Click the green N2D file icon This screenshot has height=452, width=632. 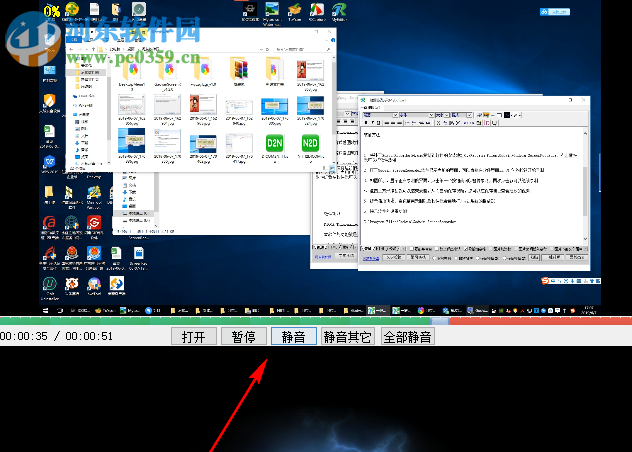pyautogui.click(x=310, y=144)
